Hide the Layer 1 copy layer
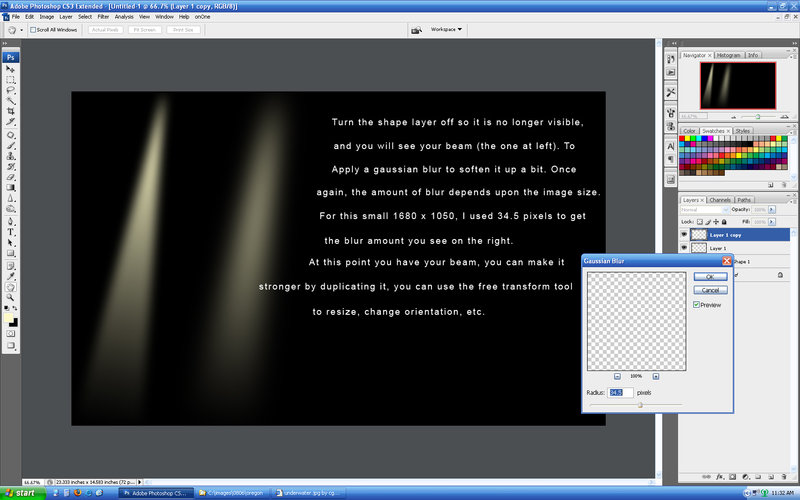800x500 pixels. tap(685, 235)
